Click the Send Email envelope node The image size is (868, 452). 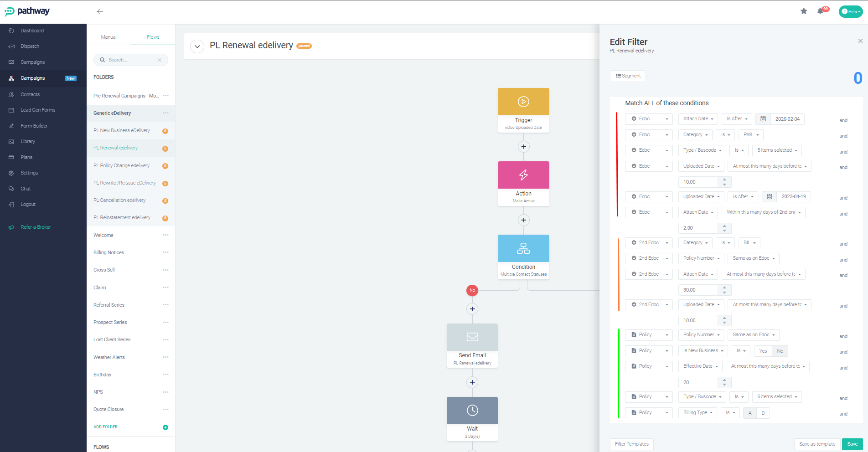click(472, 337)
